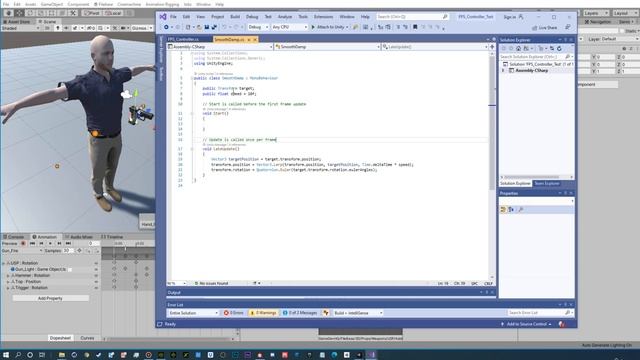The image size is (640, 360).
Task: Go to last keyframe in Animation panel
Action: click(68, 244)
